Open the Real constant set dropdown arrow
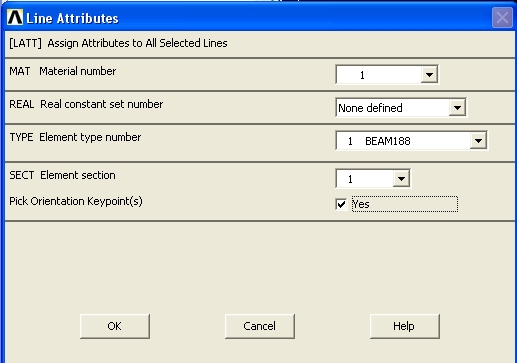Screen dimensions: 517x363 pos(457,107)
